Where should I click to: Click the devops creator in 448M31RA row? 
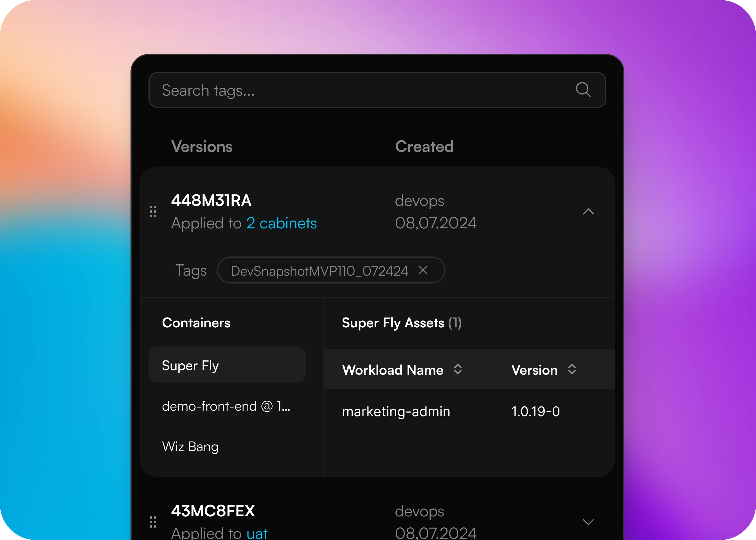click(419, 201)
